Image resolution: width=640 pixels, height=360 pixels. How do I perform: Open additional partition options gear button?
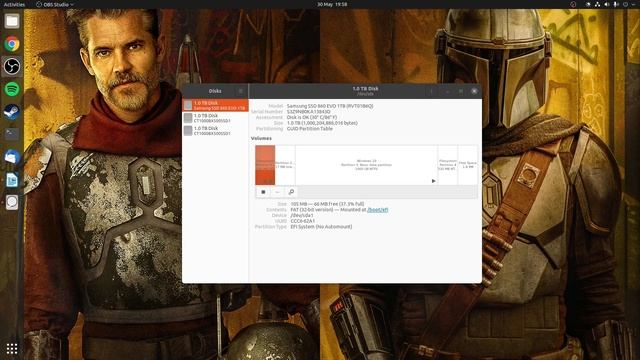pos(291,192)
